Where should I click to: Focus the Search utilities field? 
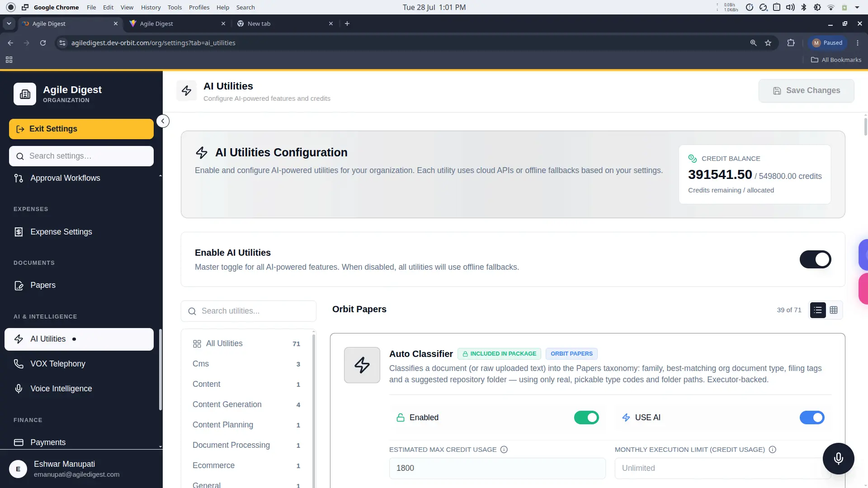pos(249,311)
